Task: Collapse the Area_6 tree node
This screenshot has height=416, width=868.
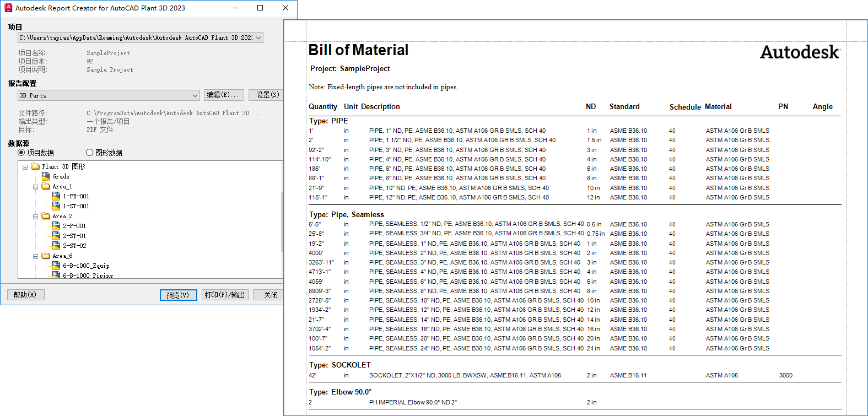Action: tap(35, 256)
